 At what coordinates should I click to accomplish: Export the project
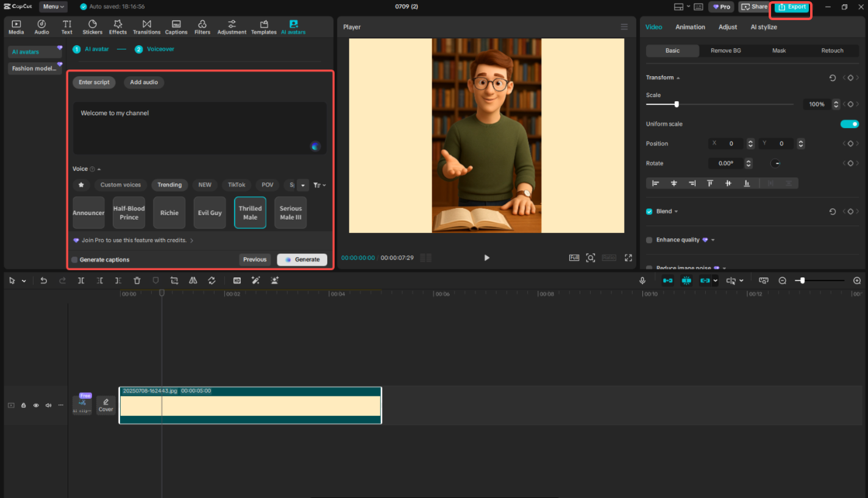791,7
